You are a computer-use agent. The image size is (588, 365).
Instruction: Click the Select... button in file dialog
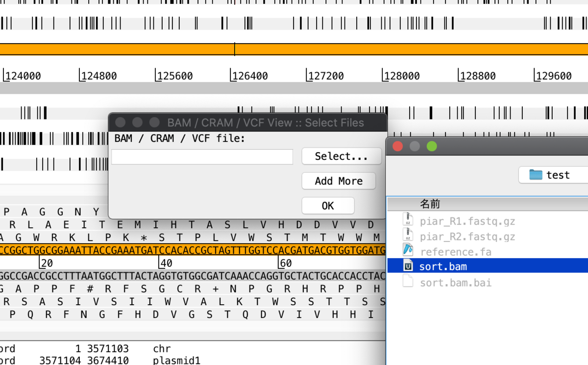pos(342,156)
